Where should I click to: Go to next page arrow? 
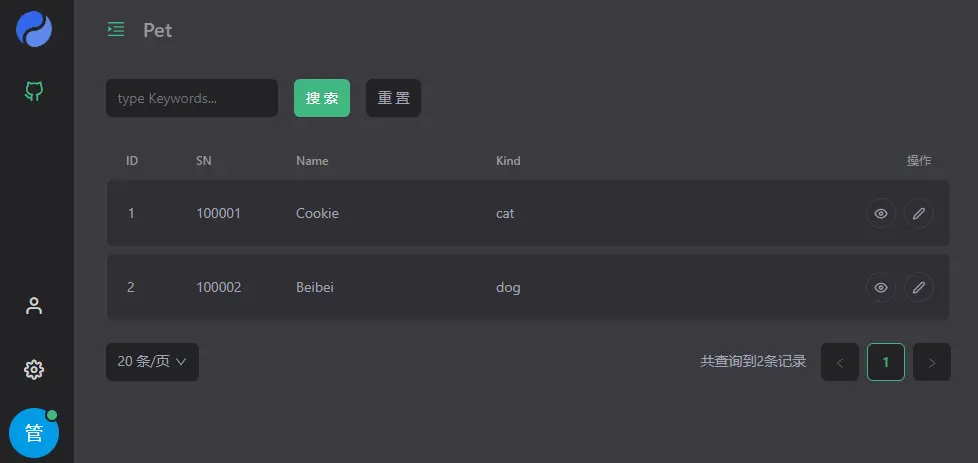(x=932, y=362)
